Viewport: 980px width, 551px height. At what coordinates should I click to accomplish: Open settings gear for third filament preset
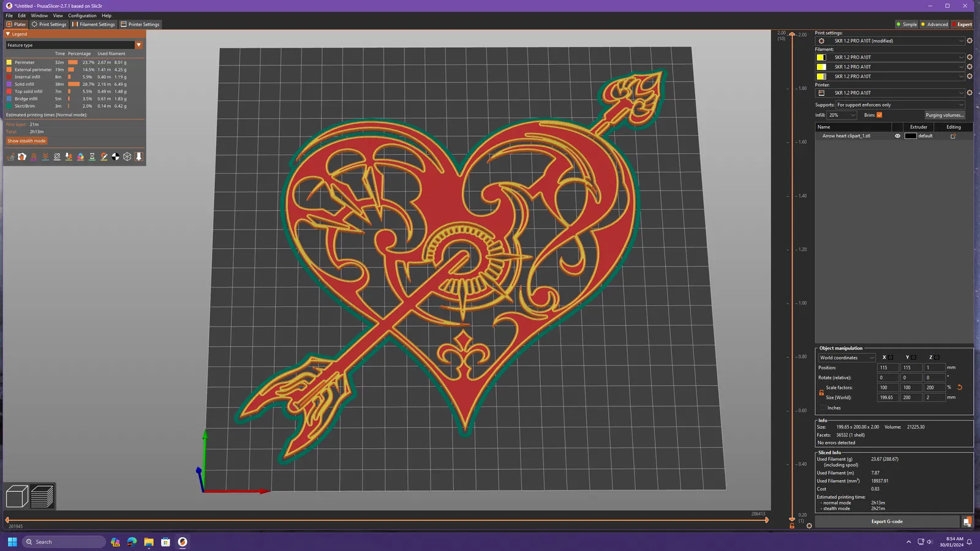(970, 77)
